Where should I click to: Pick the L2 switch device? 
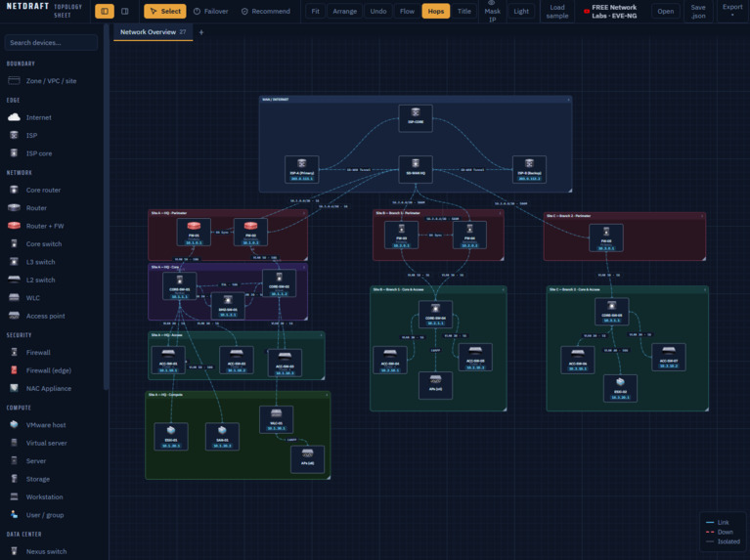click(x=52, y=280)
